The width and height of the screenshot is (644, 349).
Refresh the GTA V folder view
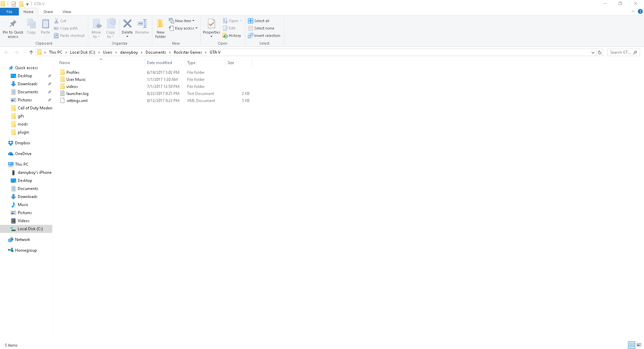600,52
